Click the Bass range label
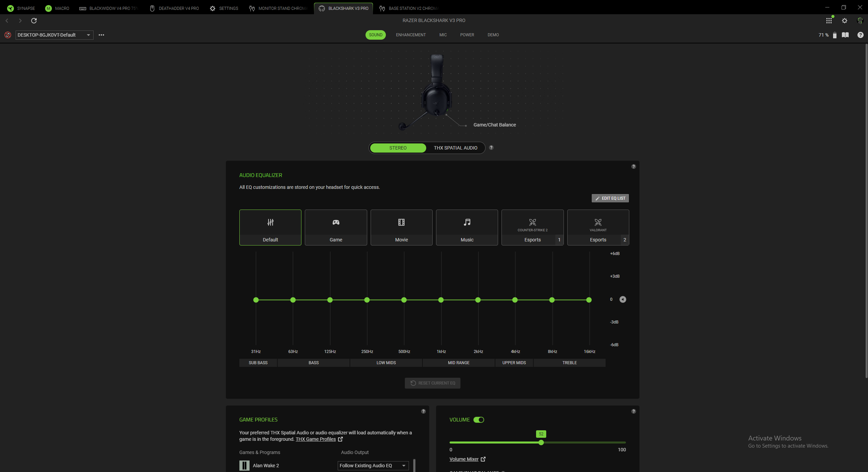The image size is (868, 472). (x=314, y=363)
